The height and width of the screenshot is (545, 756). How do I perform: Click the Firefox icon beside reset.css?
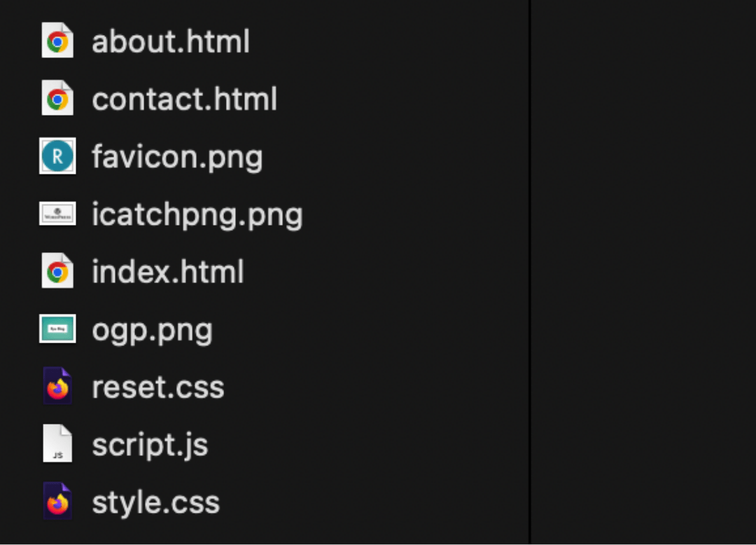click(x=57, y=386)
